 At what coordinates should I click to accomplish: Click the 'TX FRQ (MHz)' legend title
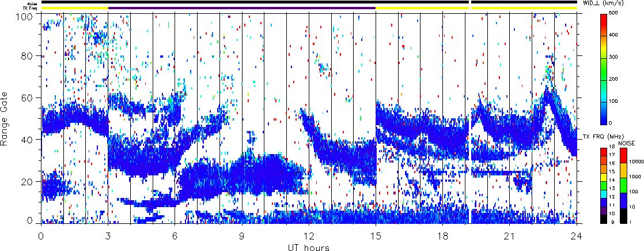pos(603,137)
